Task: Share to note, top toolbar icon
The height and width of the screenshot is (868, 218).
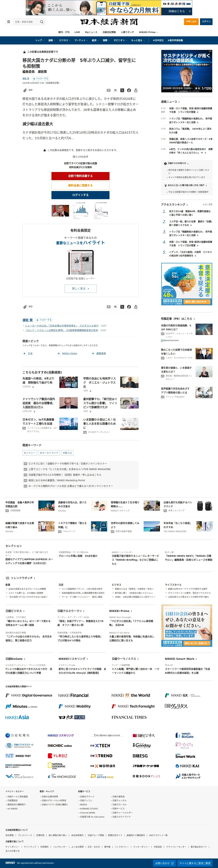Action: click(x=115, y=90)
